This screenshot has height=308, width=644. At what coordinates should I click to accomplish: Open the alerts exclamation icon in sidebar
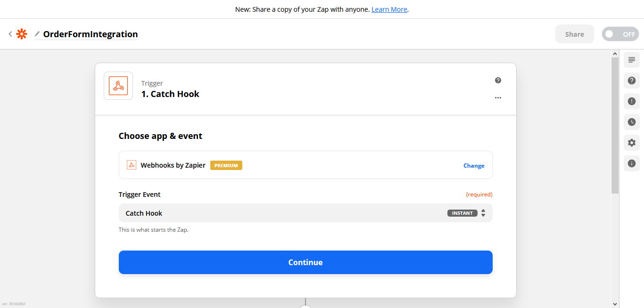coord(632,101)
